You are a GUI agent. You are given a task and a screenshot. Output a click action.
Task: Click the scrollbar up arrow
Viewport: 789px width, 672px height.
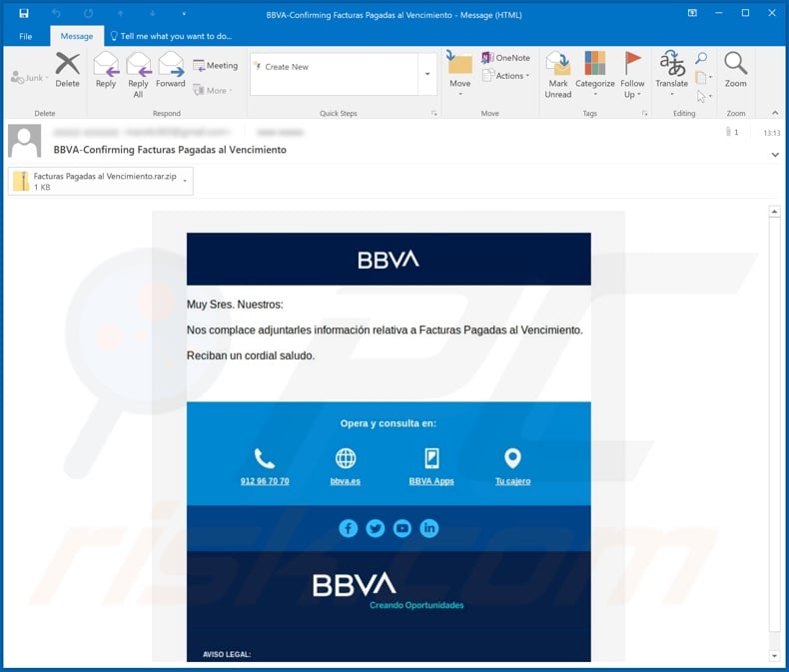[x=774, y=212]
